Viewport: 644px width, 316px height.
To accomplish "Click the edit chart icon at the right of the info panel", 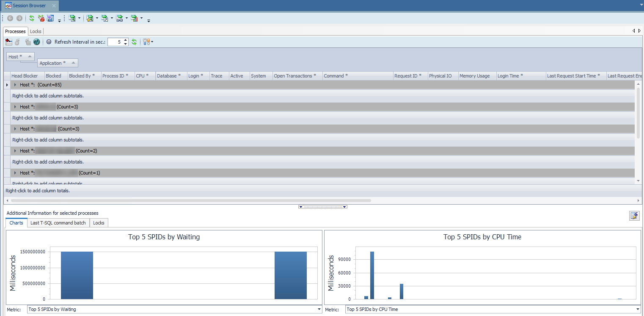I will pyautogui.click(x=634, y=216).
